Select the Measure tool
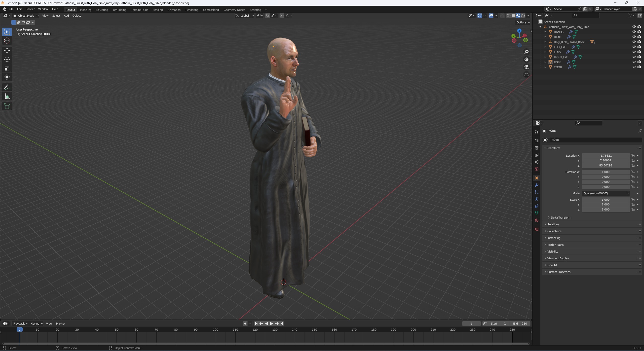This screenshot has width=644, height=351. (7, 96)
